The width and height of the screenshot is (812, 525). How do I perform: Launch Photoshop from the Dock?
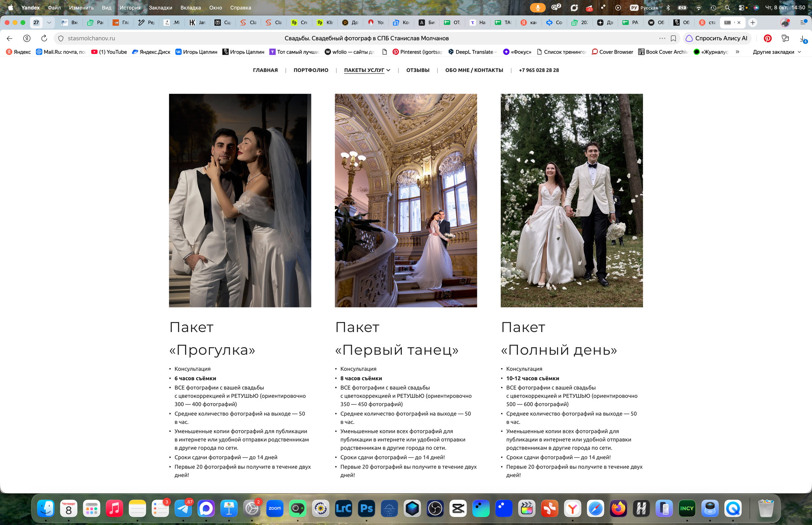(366, 508)
